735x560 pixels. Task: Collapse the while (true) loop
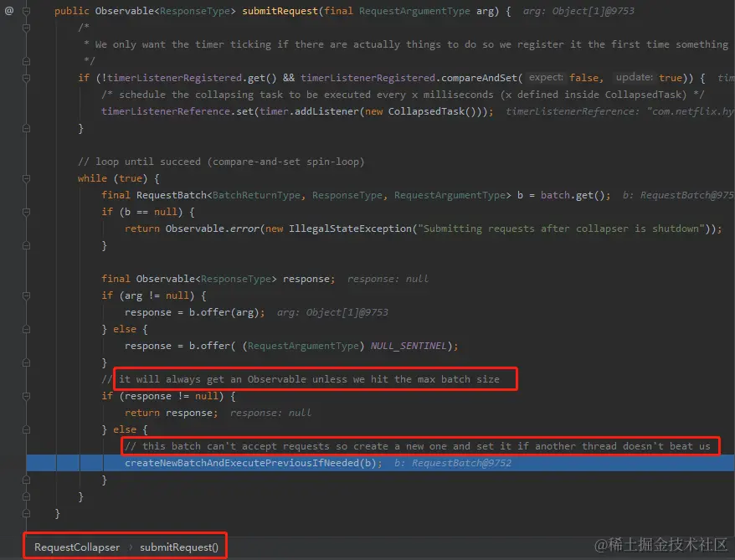click(26, 178)
